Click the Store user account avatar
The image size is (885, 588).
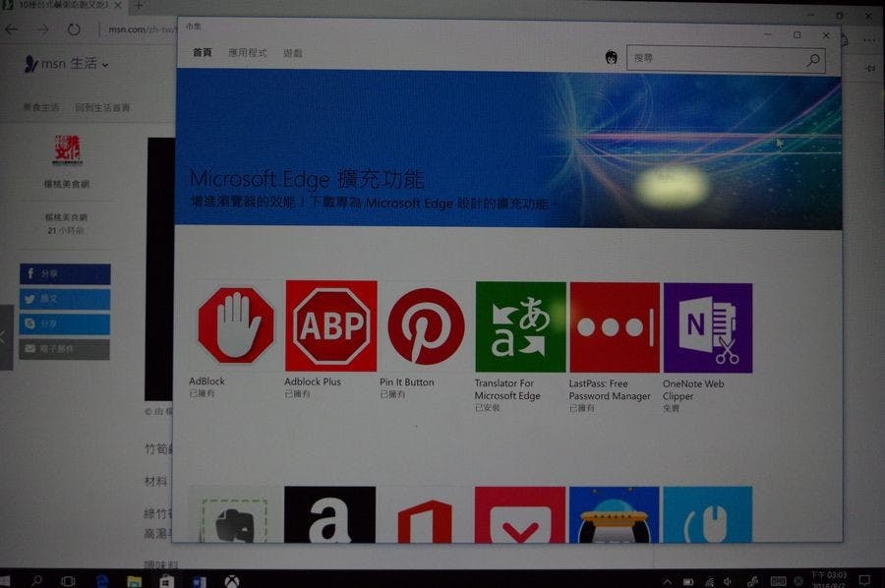(x=611, y=58)
